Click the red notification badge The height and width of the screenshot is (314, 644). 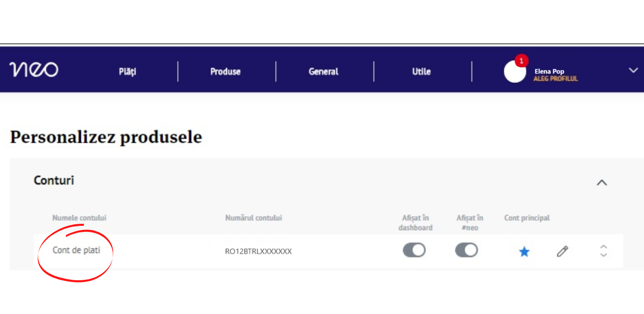[521, 61]
